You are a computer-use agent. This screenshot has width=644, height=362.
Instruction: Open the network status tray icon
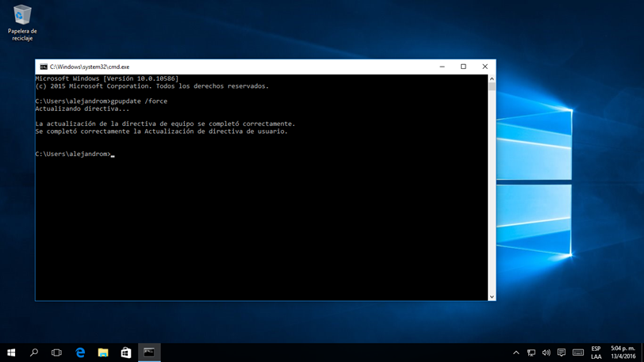pos(531,352)
